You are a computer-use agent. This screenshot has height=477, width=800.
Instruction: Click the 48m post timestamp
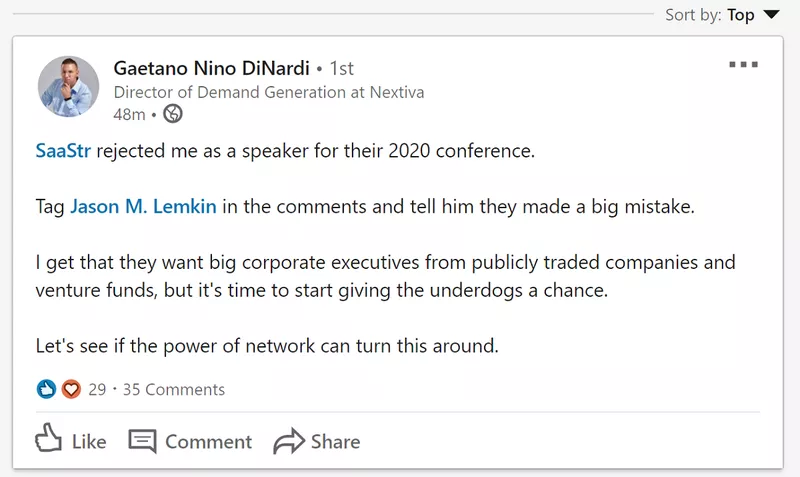point(130,114)
